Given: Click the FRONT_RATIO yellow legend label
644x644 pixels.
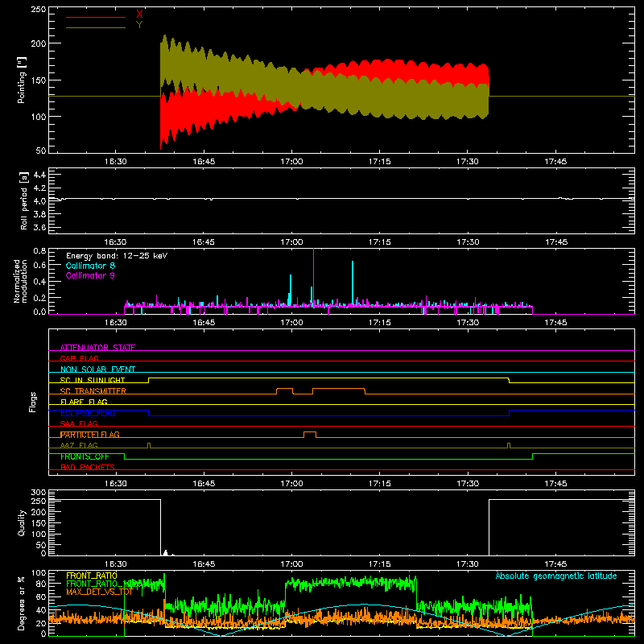Looking at the screenshot, I should pos(92,576).
